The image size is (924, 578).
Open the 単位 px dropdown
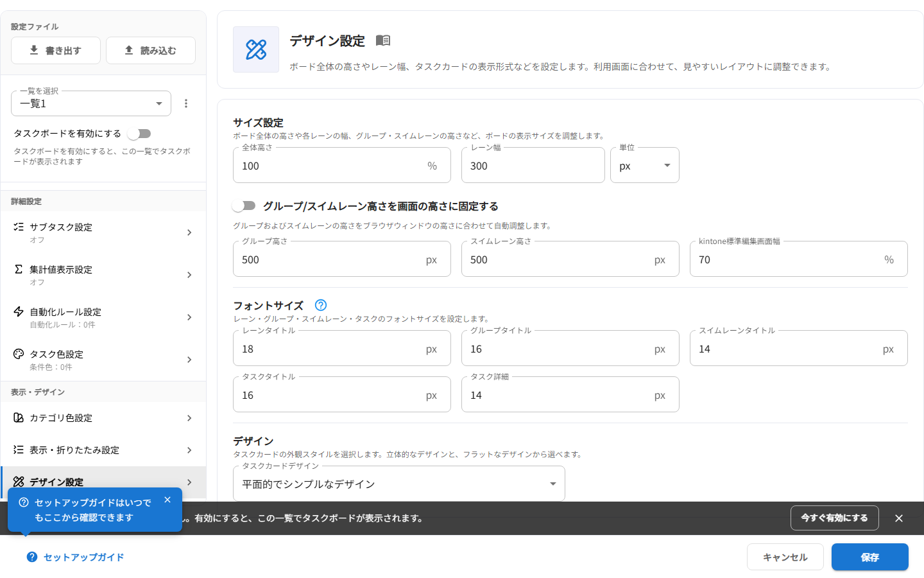click(x=645, y=165)
